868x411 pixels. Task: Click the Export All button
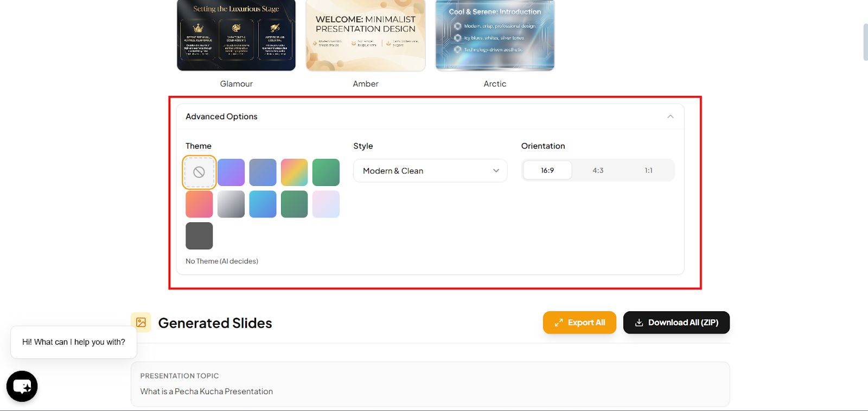tap(579, 323)
